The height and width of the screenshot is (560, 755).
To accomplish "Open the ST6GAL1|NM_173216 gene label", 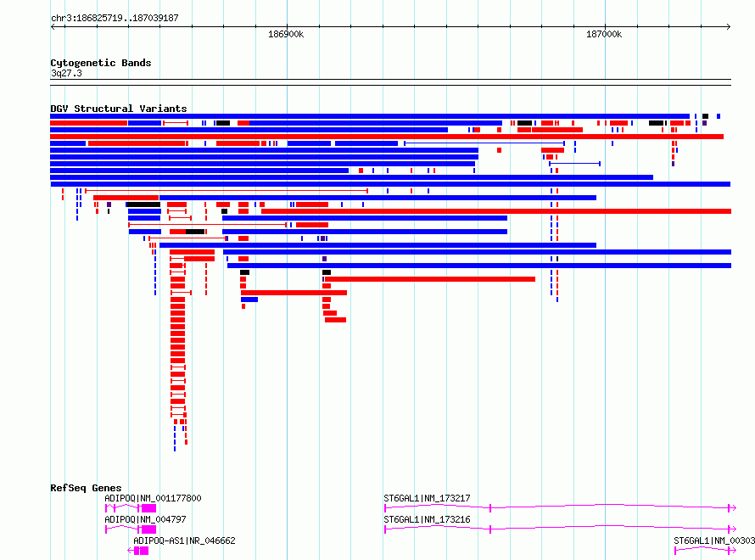I will tap(427, 519).
